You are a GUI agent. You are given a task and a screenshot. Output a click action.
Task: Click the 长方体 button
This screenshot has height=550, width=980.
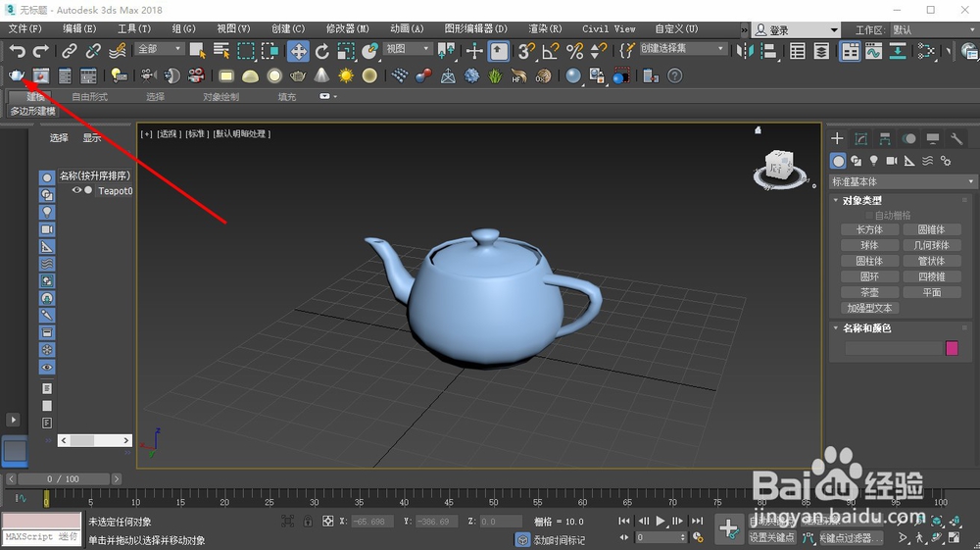pyautogui.click(x=869, y=229)
